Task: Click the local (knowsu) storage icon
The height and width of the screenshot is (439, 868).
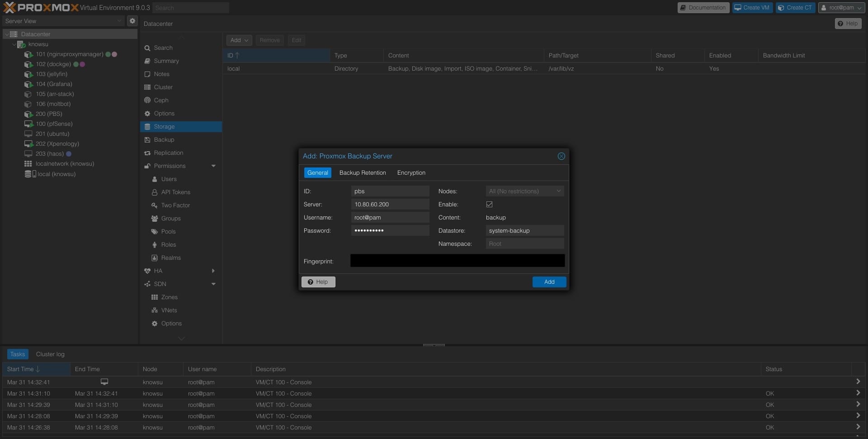Action: [30, 174]
